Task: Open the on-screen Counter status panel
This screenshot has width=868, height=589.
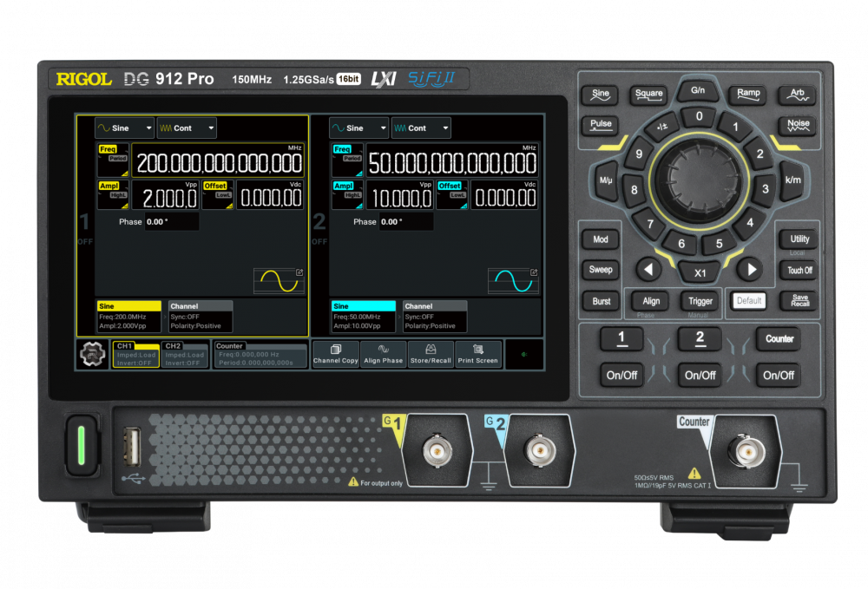Action: pos(260,354)
